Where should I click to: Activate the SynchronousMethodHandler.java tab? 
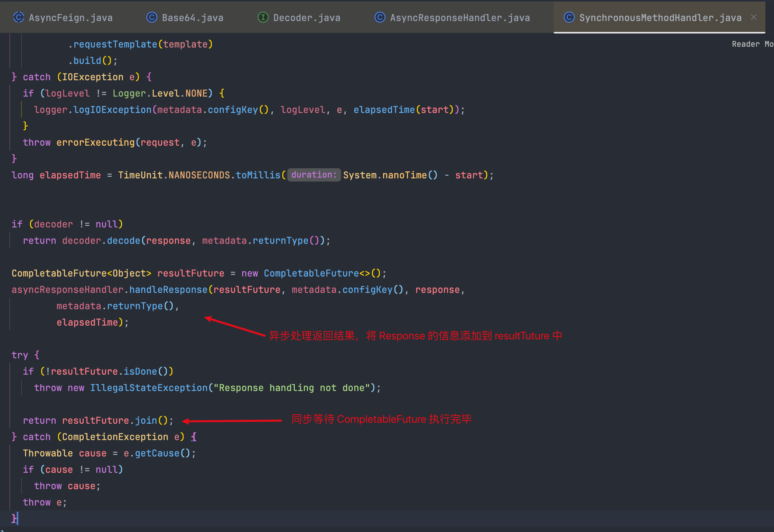click(660, 18)
